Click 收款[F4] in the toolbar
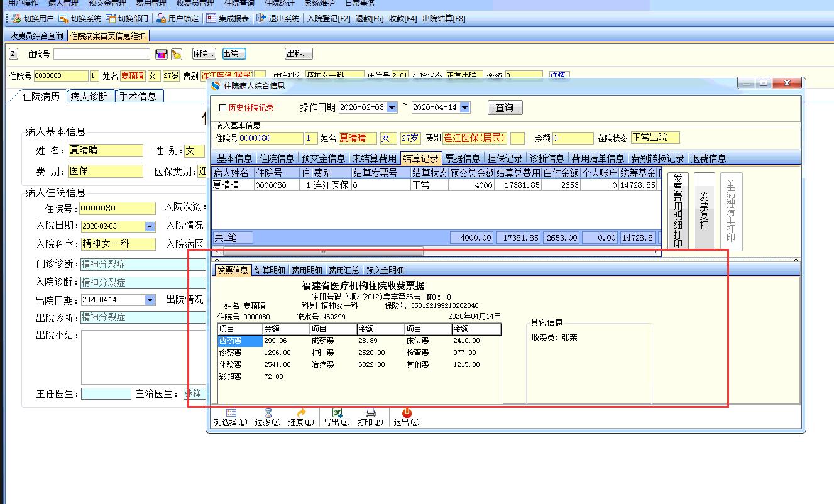This screenshot has height=504, width=834. 403,19
